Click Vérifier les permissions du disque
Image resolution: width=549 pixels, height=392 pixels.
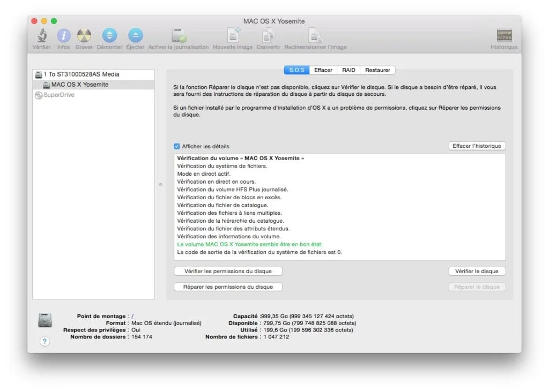coord(228,271)
